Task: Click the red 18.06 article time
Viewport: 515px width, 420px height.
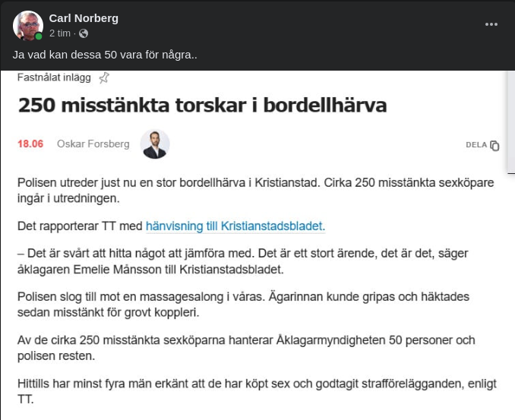Action: coord(30,144)
